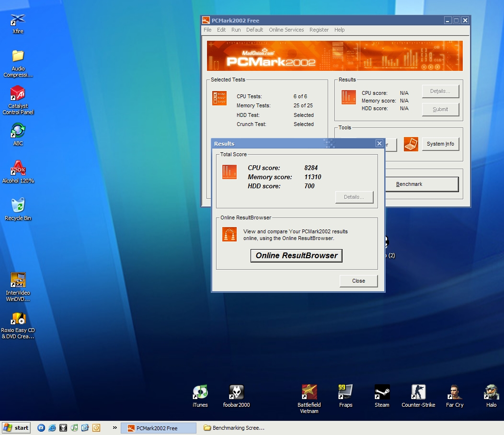Launch the blue 'm' browser from quick launch
The width and height of the screenshot is (504, 435).
point(41,428)
